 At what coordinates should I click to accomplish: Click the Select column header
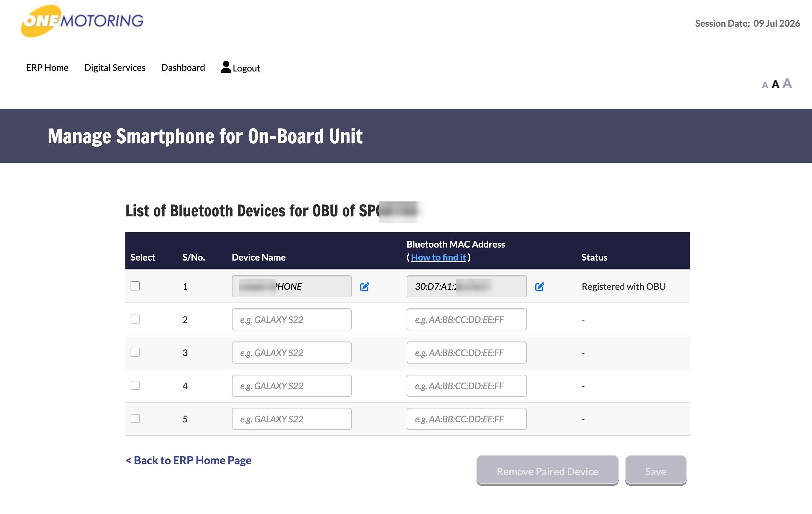(143, 257)
